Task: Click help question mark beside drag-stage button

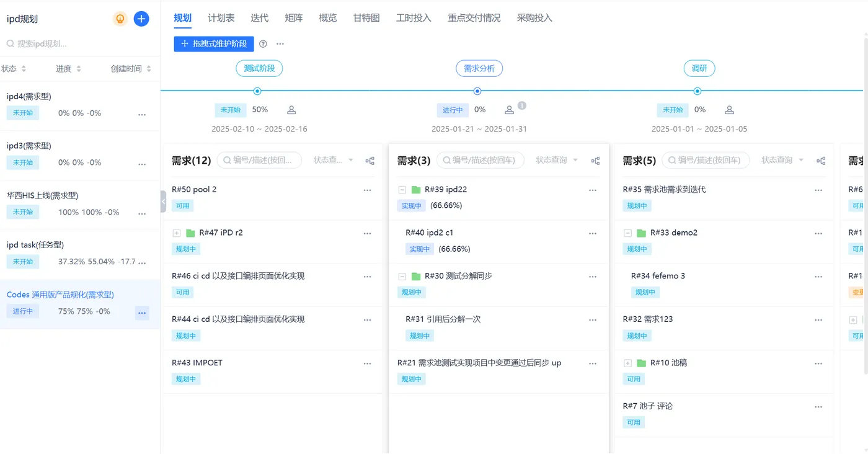Action: pos(263,44)
